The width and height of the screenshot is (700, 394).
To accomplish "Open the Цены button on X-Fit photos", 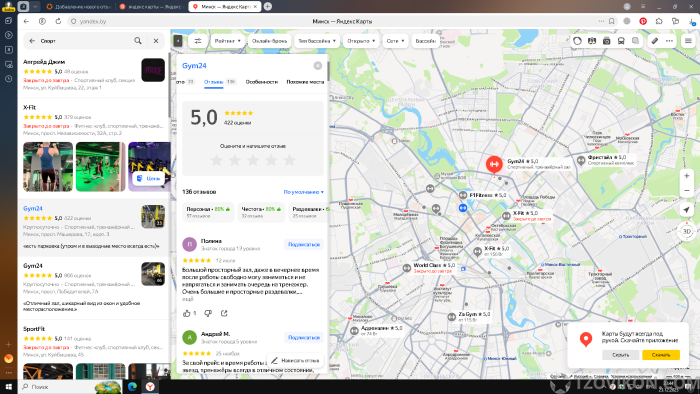I will (149, 178).
